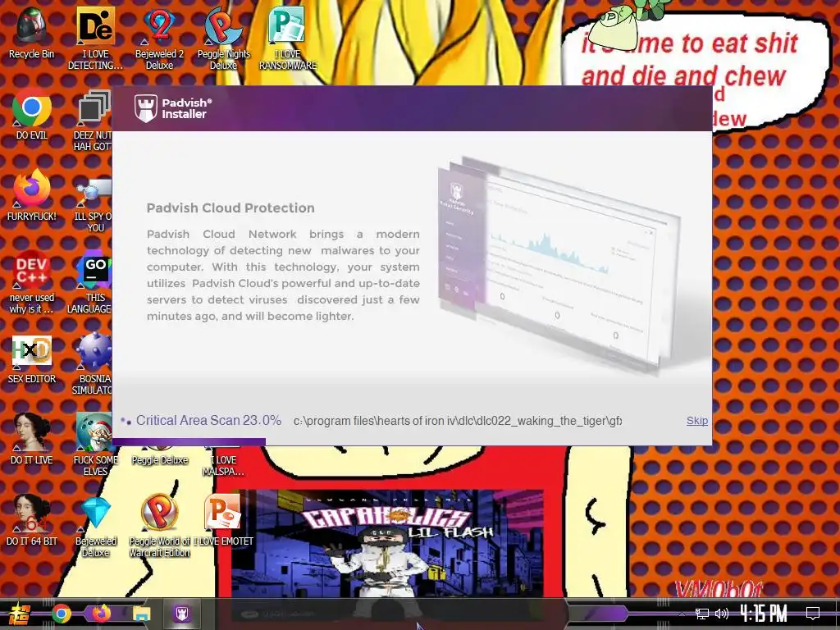This screenshot has height=630, width=840.
Task: Click the scanned file path text
Action: pyautogui.click(x=458, y=421)
